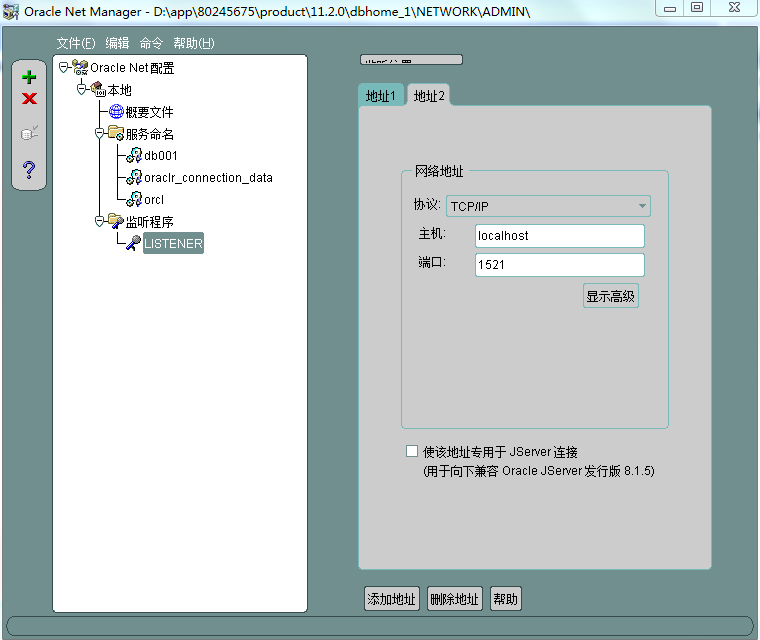Select the Oracle Net配置 root label

tap(132, 68)
